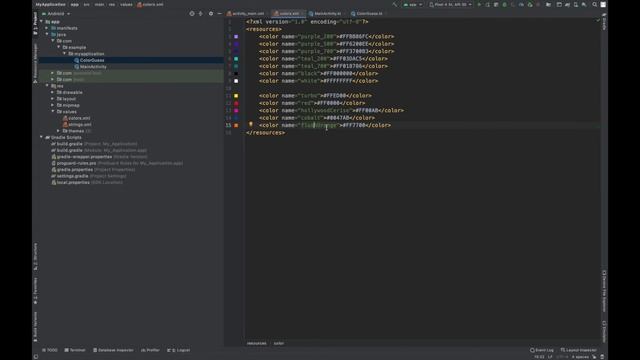The image size is (640, 360).
Task: Expand the mipmap folder
Action: pyautogui.click(x=53, y=105)
